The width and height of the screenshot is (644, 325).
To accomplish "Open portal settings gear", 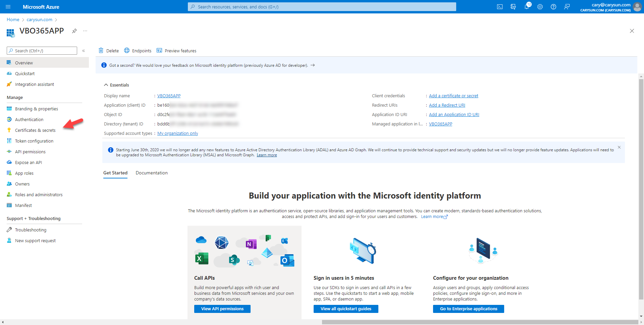I will click(x=540, y=7).
